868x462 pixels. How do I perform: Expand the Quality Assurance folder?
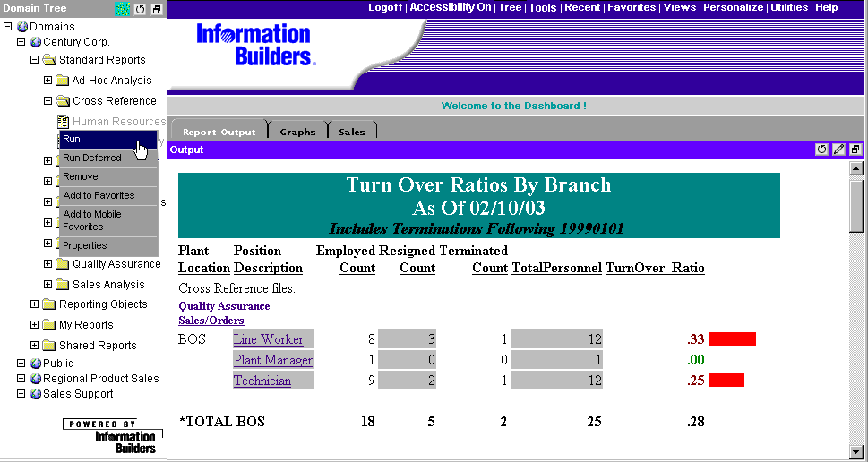click(48, 264)
